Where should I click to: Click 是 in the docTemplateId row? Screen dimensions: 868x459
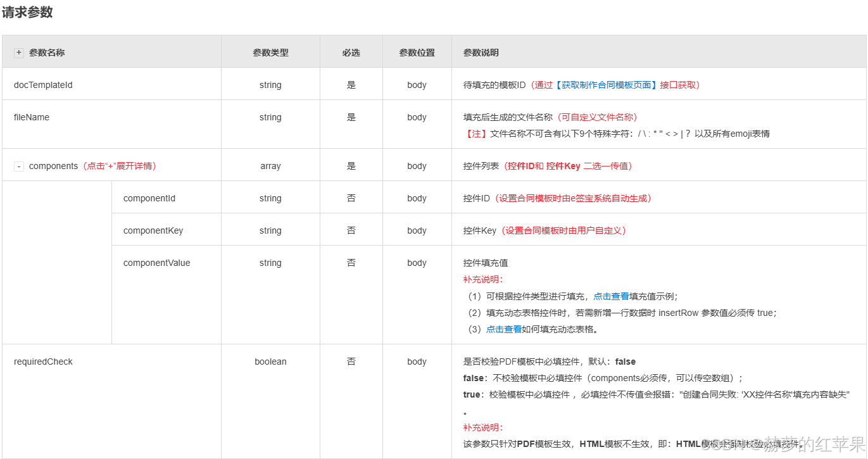351,85
